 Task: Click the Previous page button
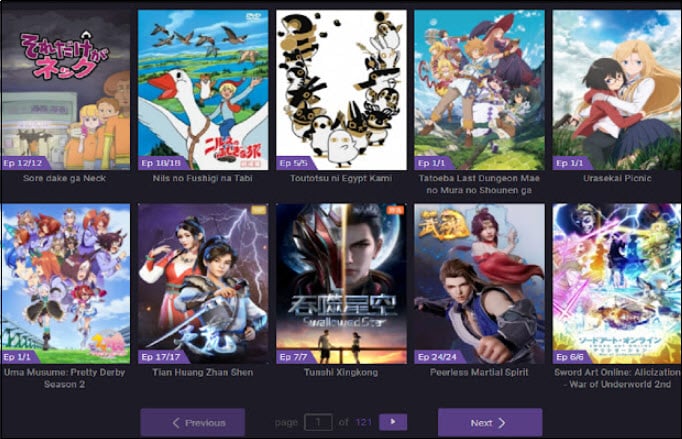(x=193, y=422)
